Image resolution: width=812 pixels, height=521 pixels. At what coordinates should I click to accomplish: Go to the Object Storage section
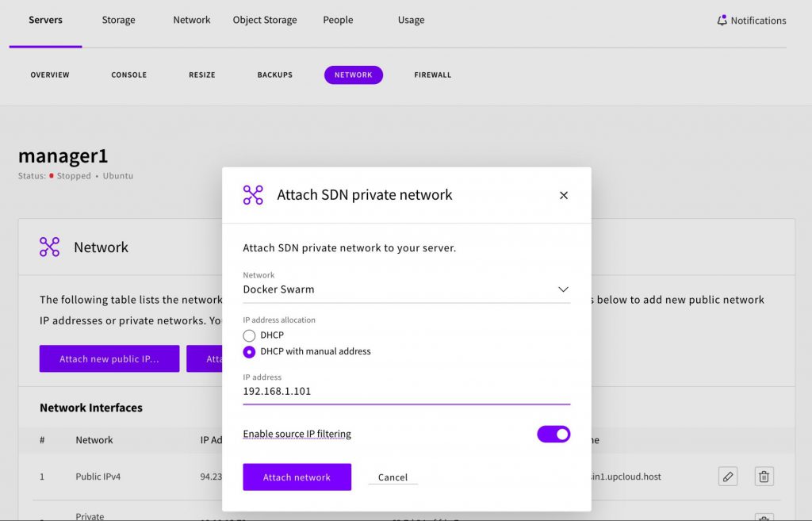[265, 20]
